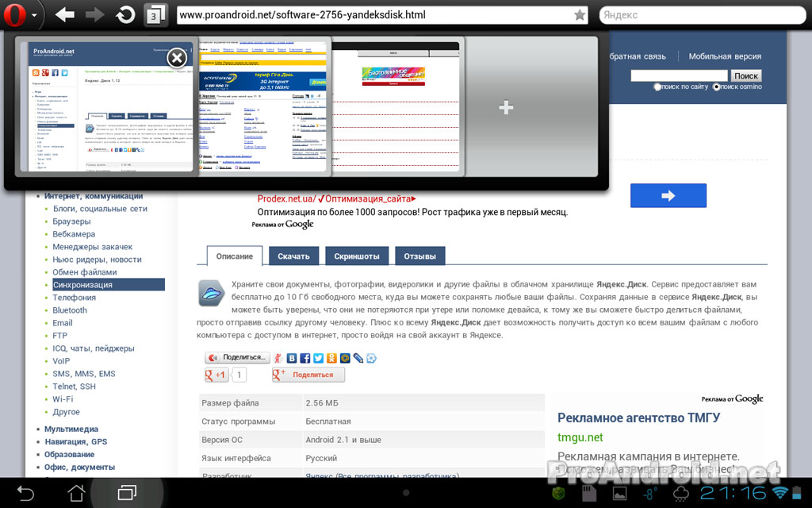Image resolution: width=812 pixels, height=508 pixels.
Task: Click the Поиск button
Action: 746,75
